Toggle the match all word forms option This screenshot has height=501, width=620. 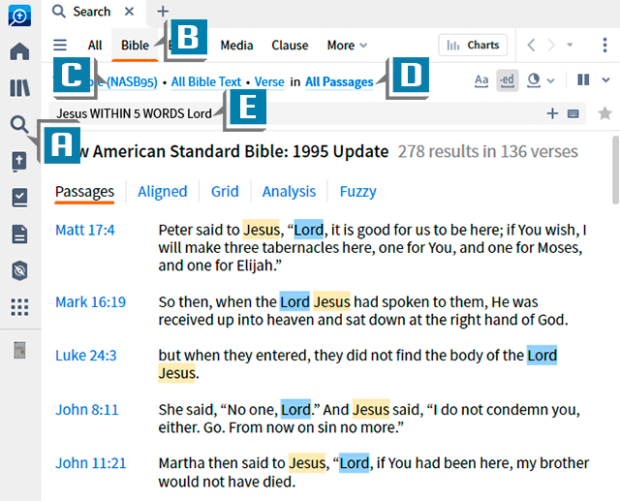click(507, 81)
